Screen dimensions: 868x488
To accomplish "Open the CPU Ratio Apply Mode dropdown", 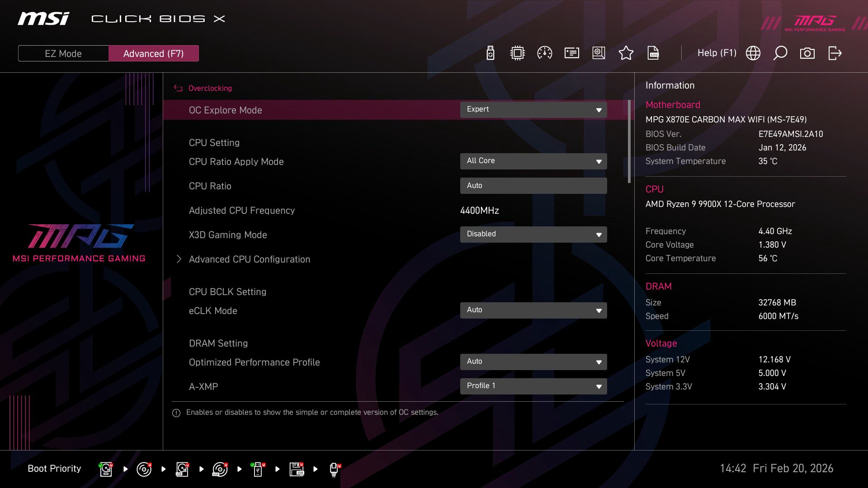I will coord(533,161).
